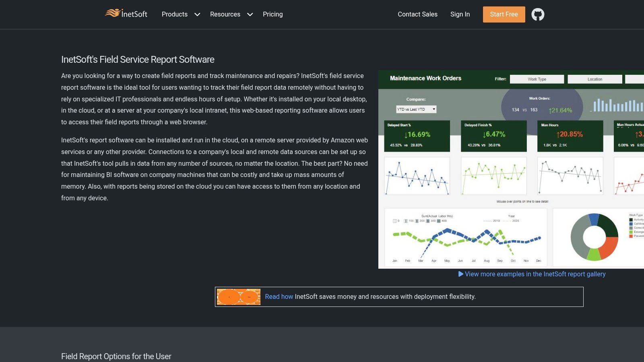Click the Delayed Start % KPI tile

click(417, 136)
